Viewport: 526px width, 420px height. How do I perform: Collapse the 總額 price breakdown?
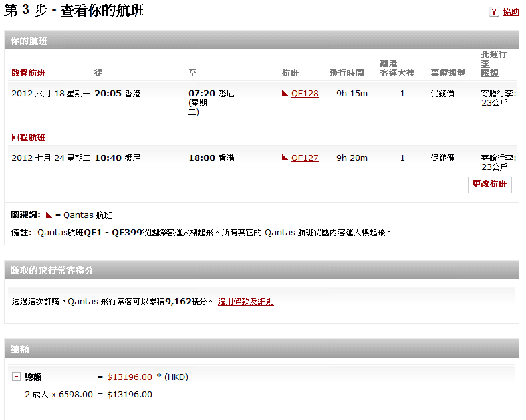(16, 377)
